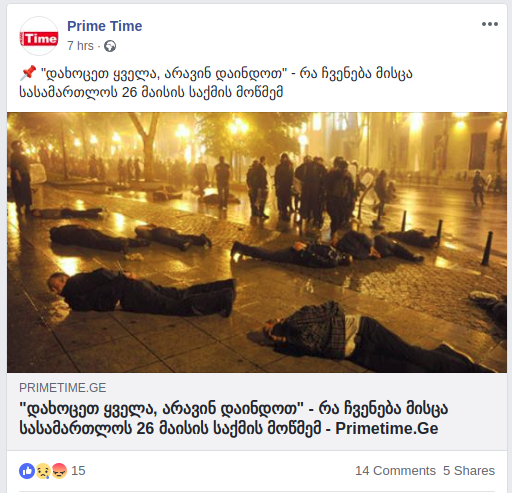Screen dimensions: 512x493
Task: Open the Prime Time profile picture
Action: (39, 36)
